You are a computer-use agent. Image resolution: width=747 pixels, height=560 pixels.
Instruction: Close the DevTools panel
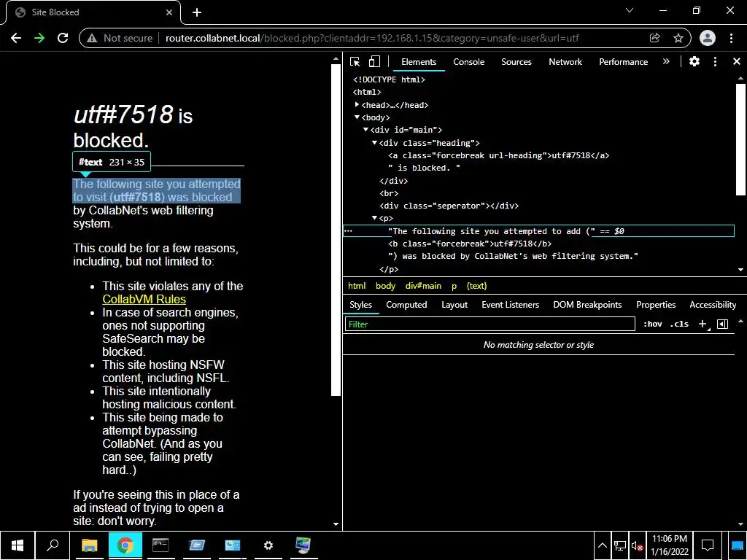pos(737,61)
